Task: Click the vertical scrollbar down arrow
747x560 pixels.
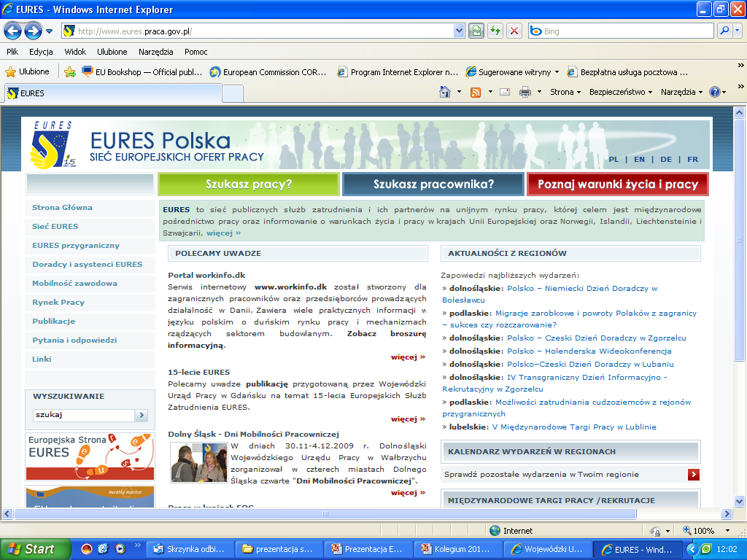Action: click(x=740, y=501)
